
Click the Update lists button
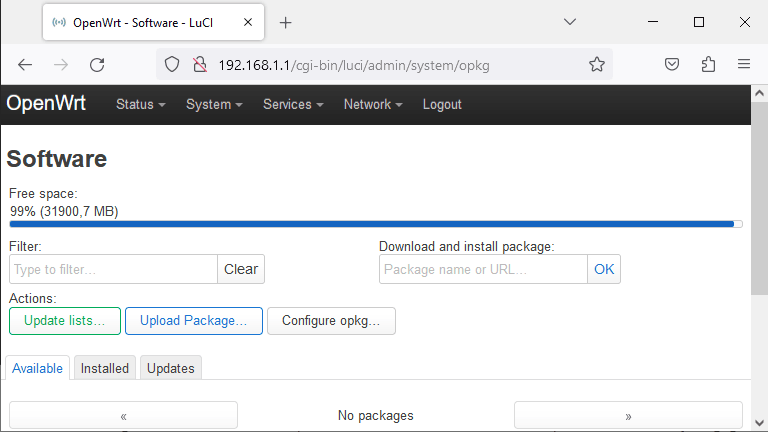click(65, 321)
